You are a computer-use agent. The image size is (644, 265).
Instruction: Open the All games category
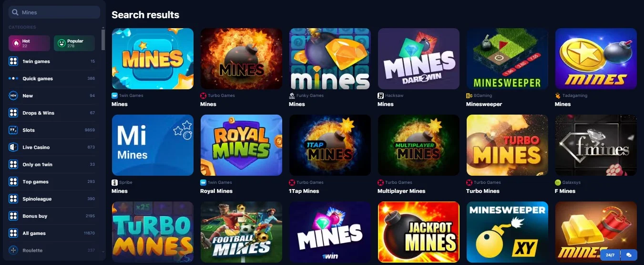[52, 233]
